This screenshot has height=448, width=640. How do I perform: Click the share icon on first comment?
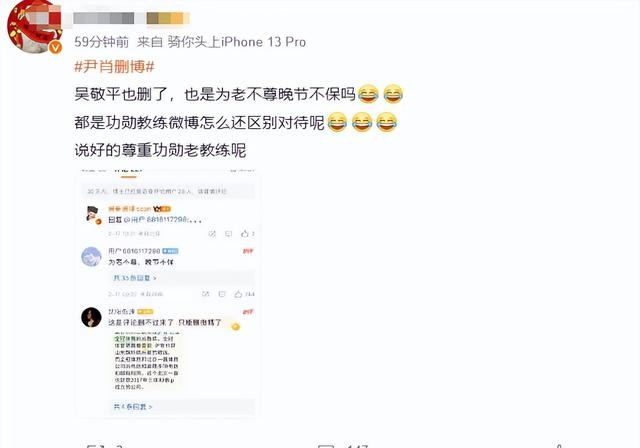(x=212, y=233)
